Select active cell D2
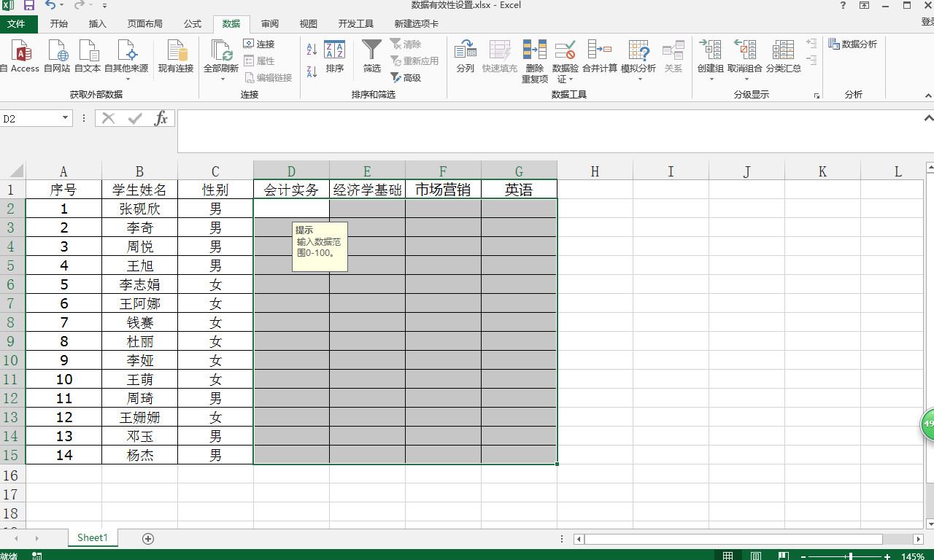The height and width of the screenshot is (560, 934). click(x=291, y=209)
